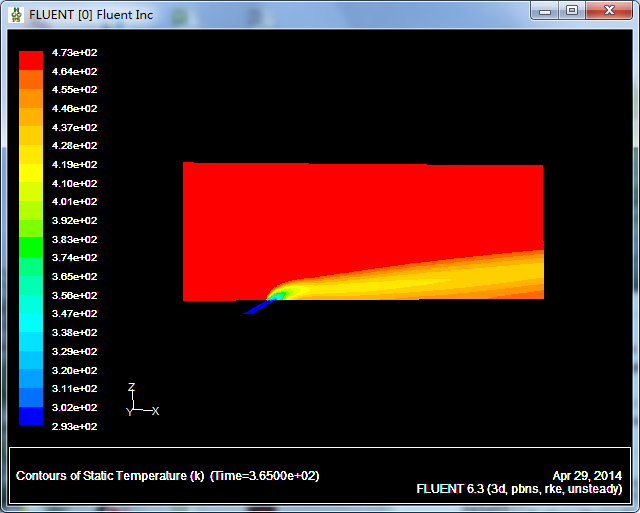Click the 3.38e+02 legend value
The image size is (640, 513).
point(75,332)
